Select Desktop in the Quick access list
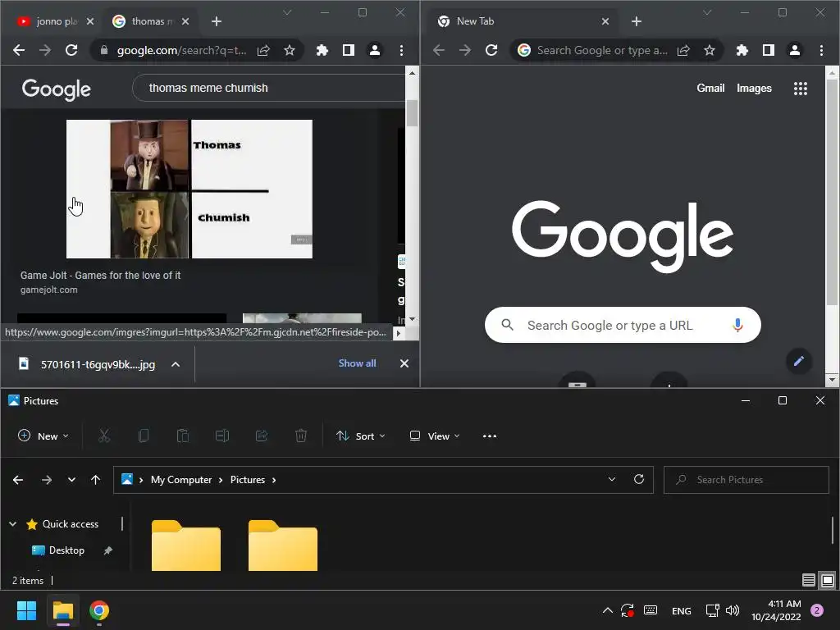Image resolution: width=840 pixels, height=630 pixels. (66, 550)
